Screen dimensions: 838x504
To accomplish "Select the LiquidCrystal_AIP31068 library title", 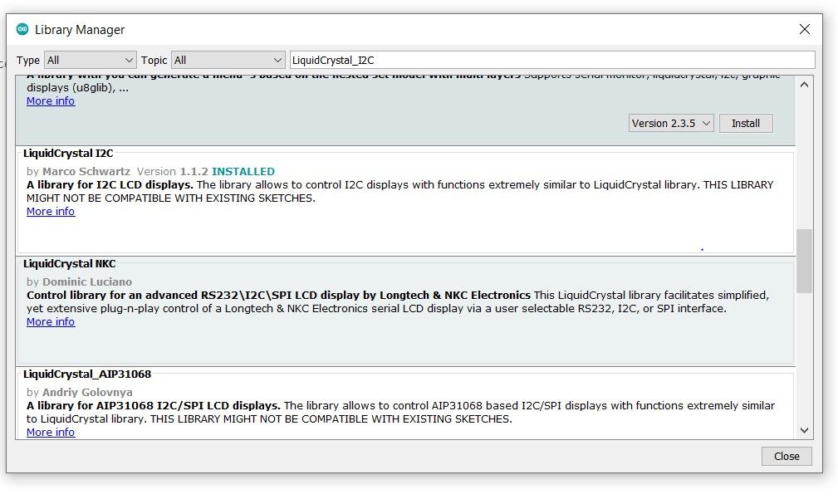I will pos(87,374).
